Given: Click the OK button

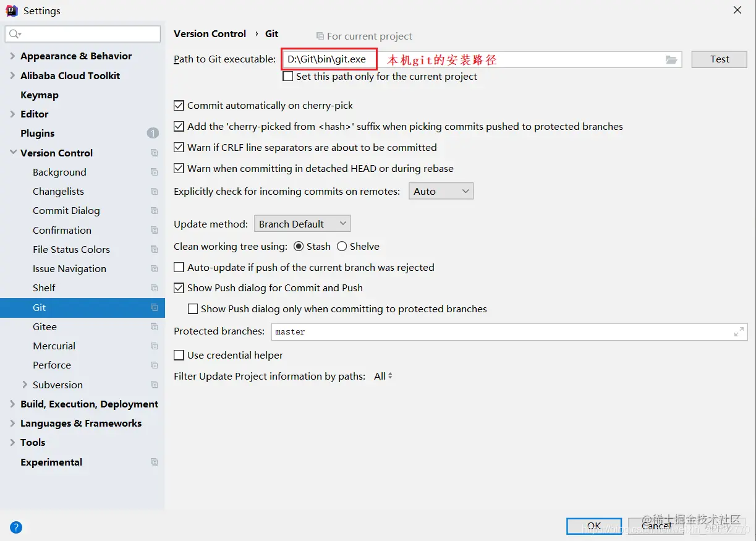Looking at the screenshot, I should point(594,526).
